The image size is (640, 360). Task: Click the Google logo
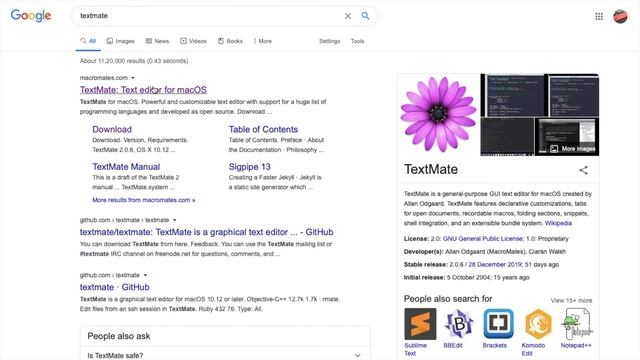point(31,16)
